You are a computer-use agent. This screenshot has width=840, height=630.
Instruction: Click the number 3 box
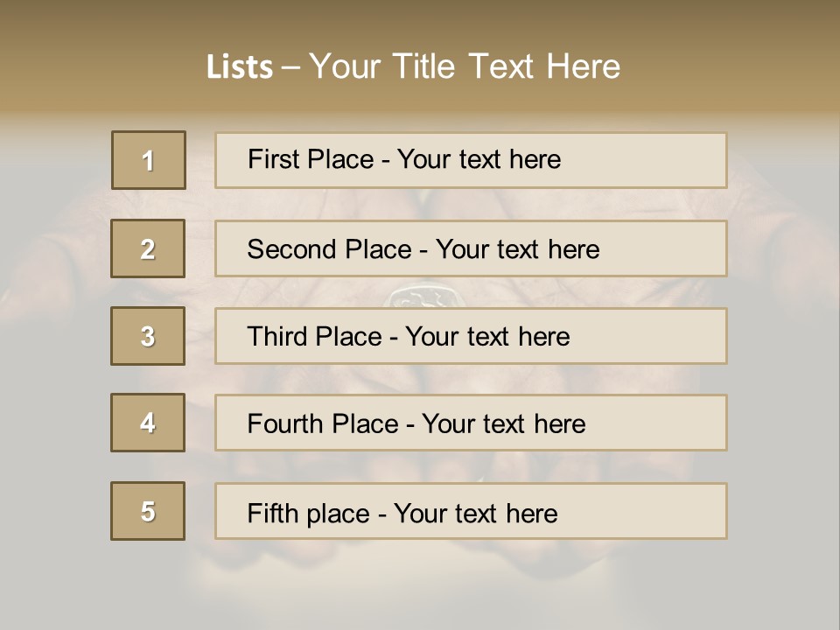(148, 336)
